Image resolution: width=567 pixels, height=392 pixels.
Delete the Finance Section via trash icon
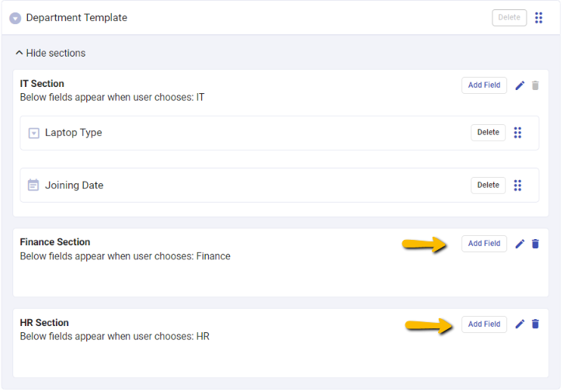[x=535, y=244]
